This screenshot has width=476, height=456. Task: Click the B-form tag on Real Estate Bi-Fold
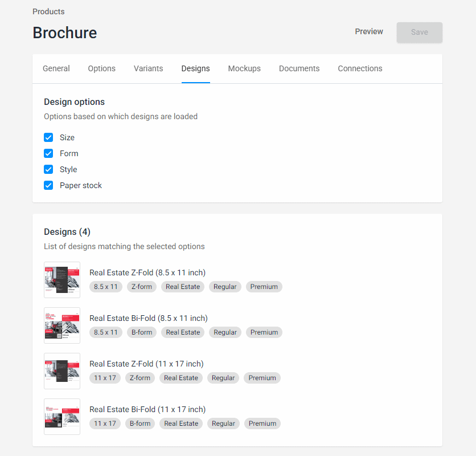tap(141, 332)
